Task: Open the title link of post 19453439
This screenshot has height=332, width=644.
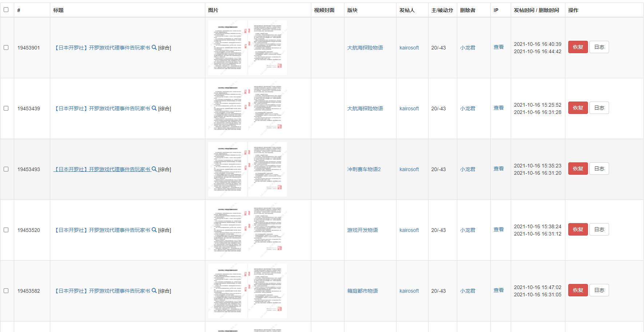Action: coord(102,108)
